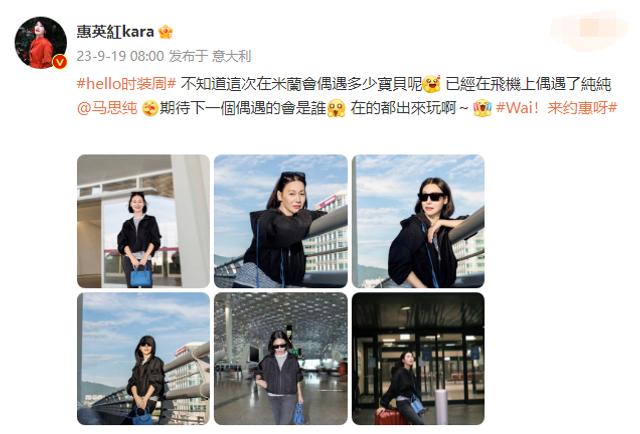Screen dimensions: 640x434
Task: Click the screaming emoji before #Wai
Action: [482, 108]
